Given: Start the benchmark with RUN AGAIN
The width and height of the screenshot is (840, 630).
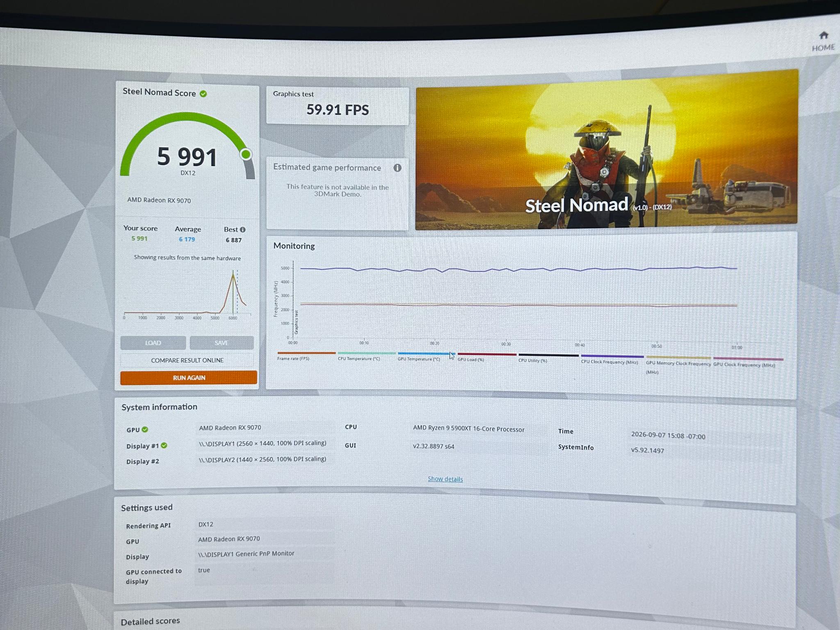Looking at the screenshot, I should [x=189, y=378].
